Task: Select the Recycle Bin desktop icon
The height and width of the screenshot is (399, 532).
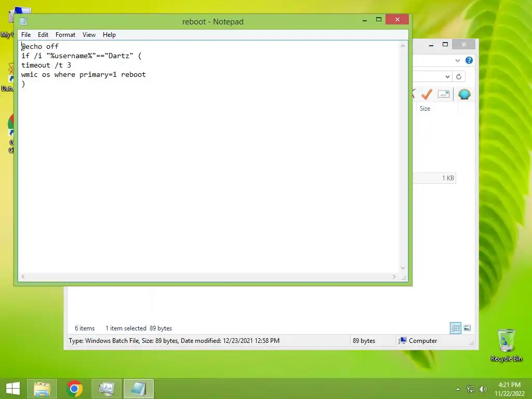Action: [506, 345]
